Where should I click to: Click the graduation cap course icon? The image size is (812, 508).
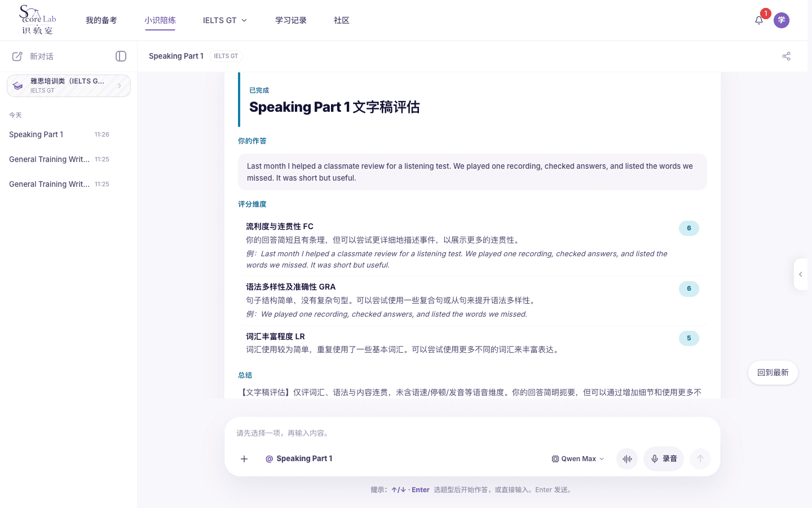[18, 86]
